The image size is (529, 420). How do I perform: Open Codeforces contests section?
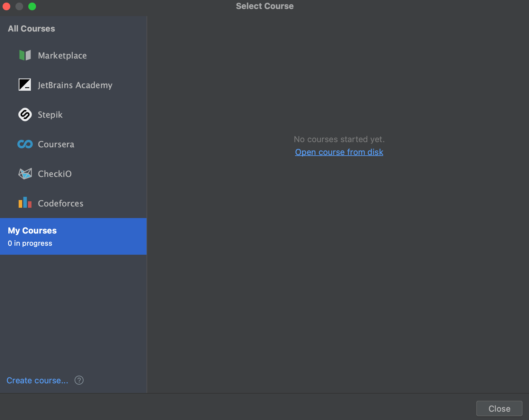pyautogui.click(x=60, y=203)
